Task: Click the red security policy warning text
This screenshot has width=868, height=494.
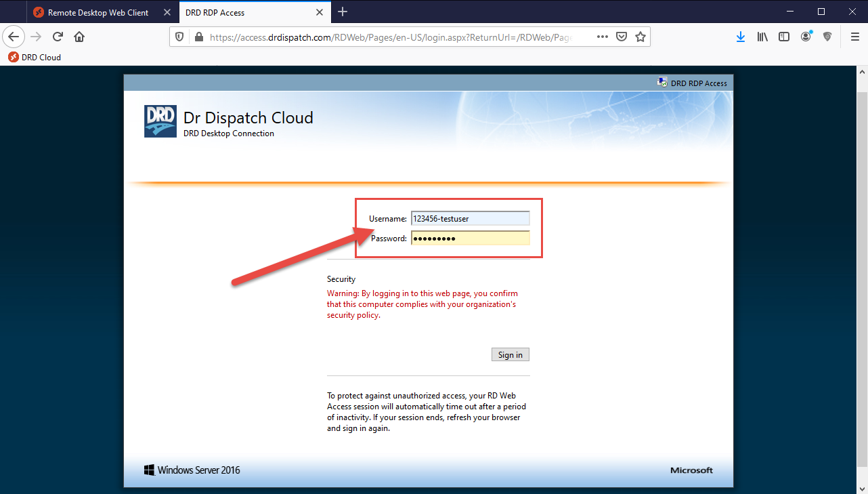Action: 422,304
